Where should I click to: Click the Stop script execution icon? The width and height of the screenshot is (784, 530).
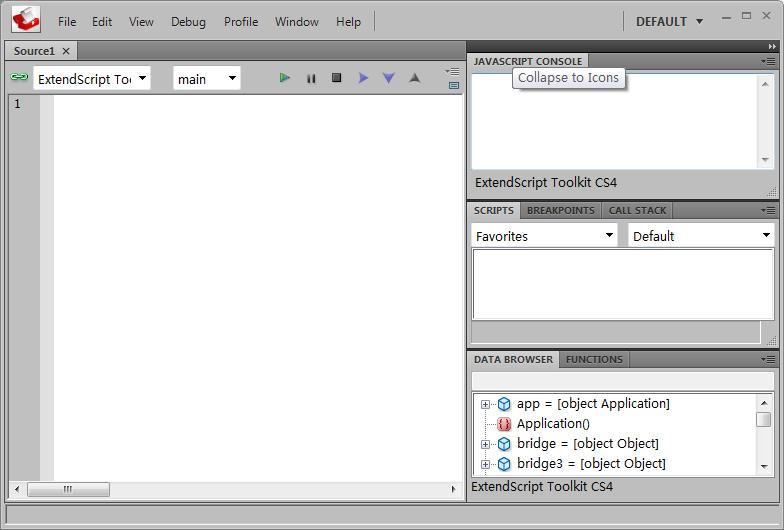337,78
